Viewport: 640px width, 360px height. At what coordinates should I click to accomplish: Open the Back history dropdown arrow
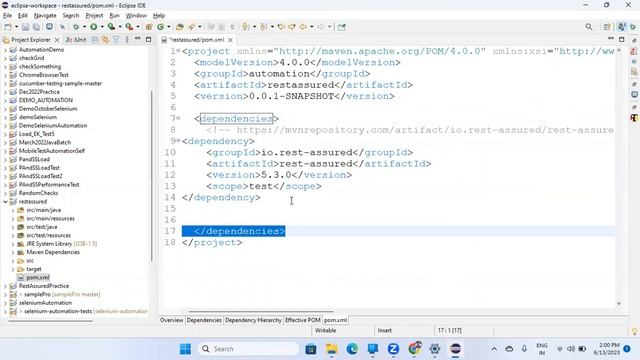tap(312, 27)
